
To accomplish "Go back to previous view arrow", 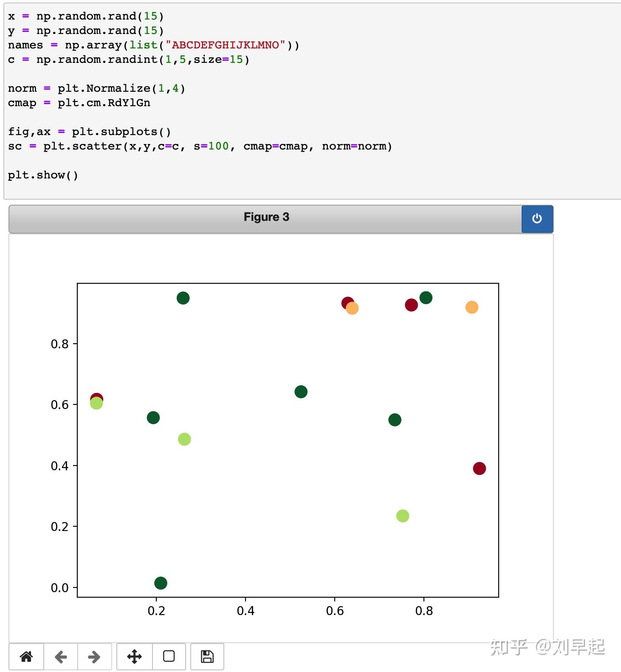I will [x=61, y=656].
